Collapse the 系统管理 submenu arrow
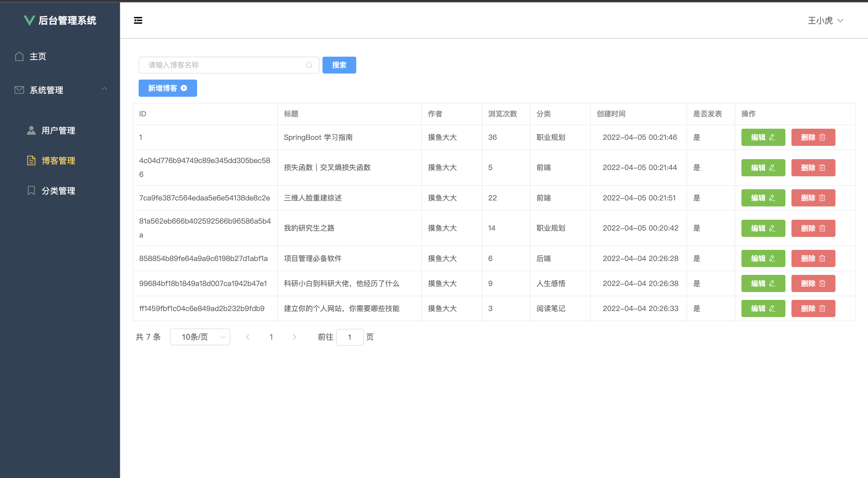Screen dimensions: 868x478 click(x=104, y=89)
